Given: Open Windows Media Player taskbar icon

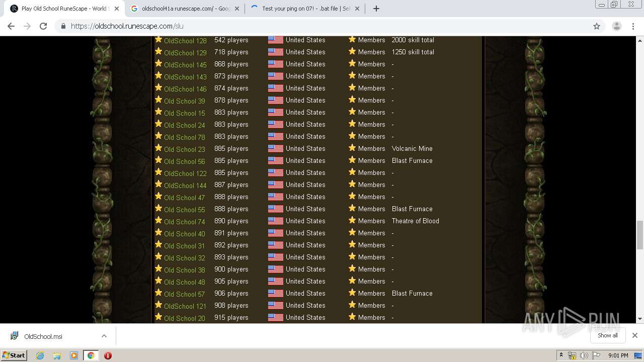Looking at the screenshot, I should (x=74, y=355).
